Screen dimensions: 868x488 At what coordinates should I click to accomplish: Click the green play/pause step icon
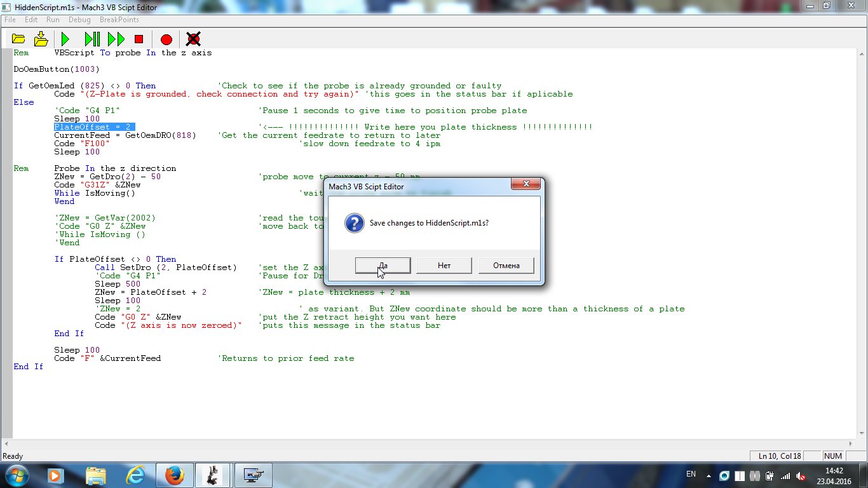point(92,39)
